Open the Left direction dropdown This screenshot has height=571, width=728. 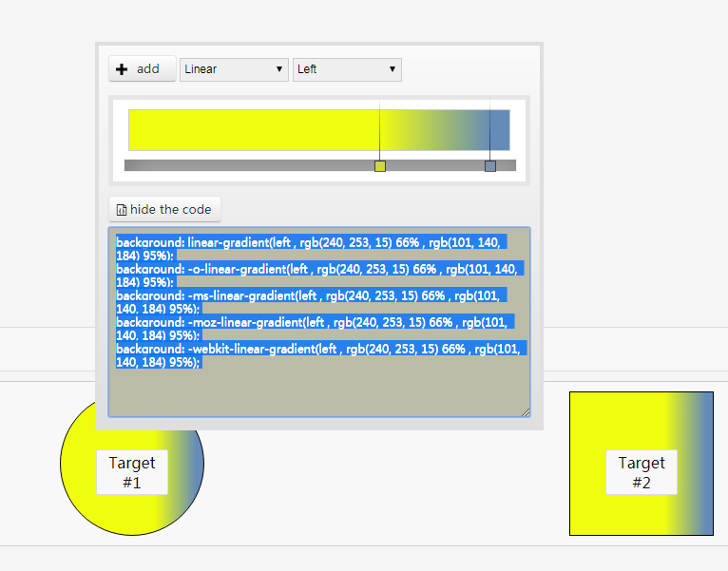347,69
